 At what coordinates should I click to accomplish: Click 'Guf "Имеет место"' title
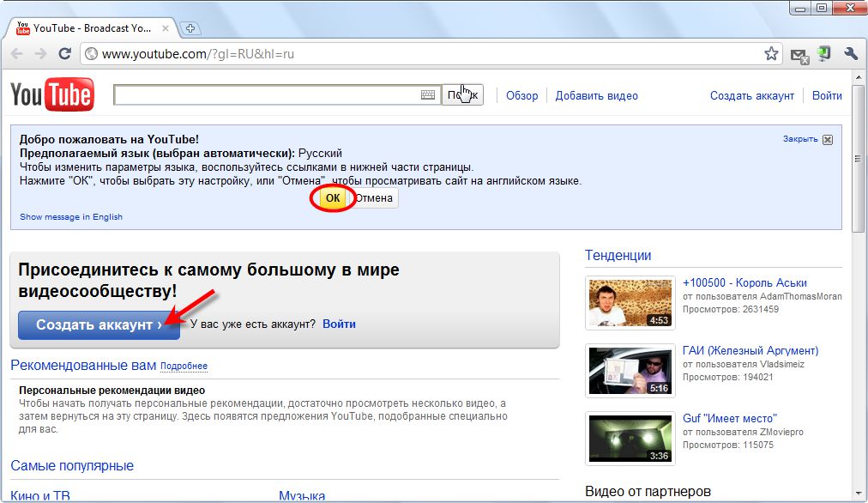click(x=730, y=418)
